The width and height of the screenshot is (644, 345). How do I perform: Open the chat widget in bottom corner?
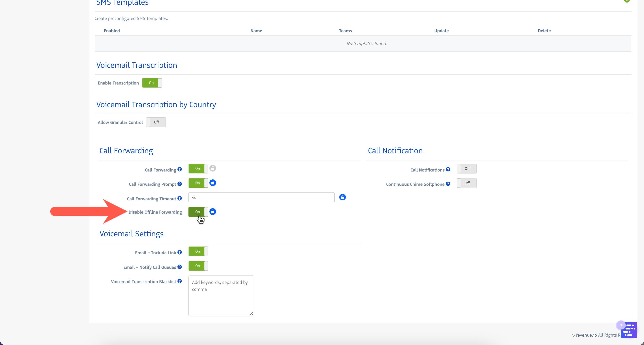(629, 330)
